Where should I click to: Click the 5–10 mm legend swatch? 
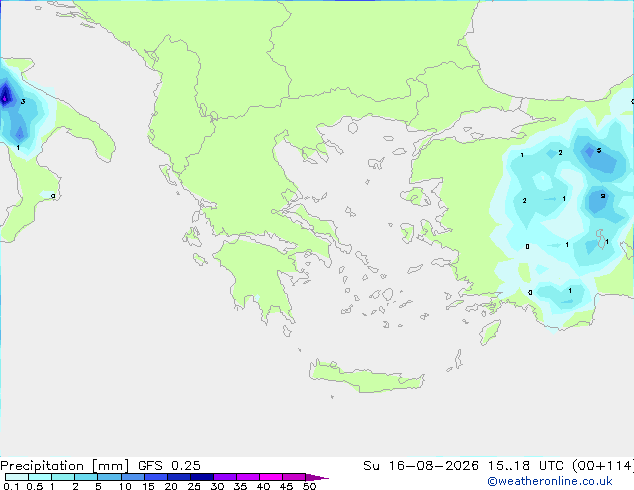tap(109, 477)
